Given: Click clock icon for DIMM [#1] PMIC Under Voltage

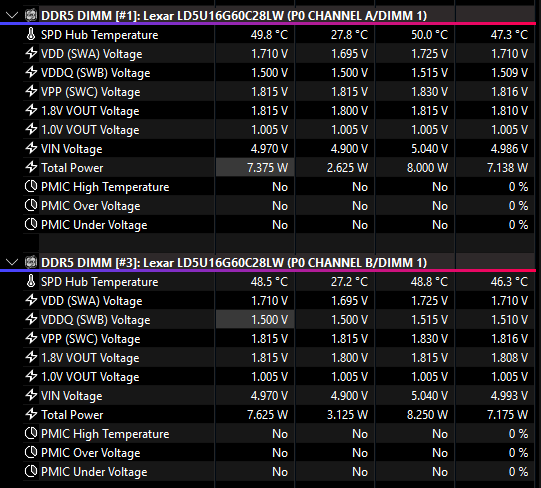Looking at the screenshot, I should 31,224.
